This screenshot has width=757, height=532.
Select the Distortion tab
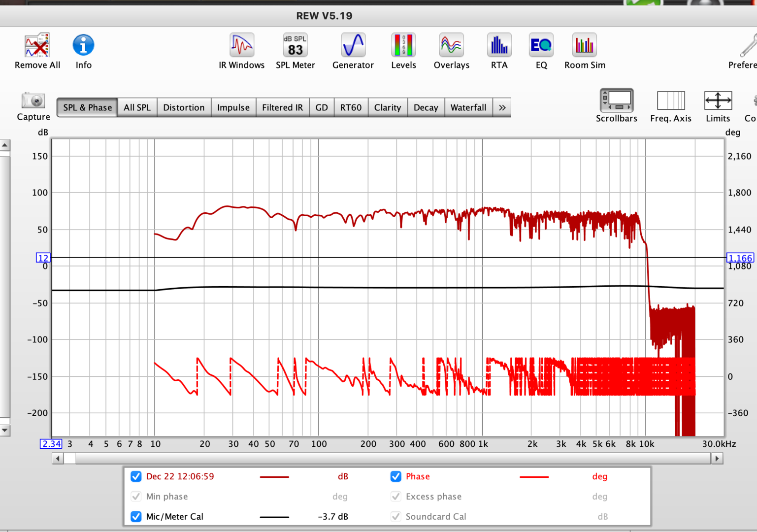click(x=184, y=107)
